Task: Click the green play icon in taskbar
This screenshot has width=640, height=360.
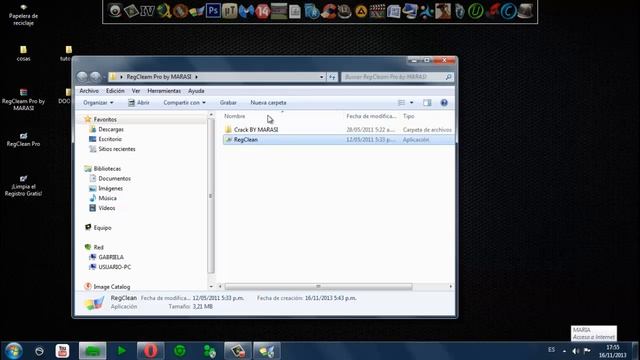Action: pyautogui.click(x=121, y=351)
